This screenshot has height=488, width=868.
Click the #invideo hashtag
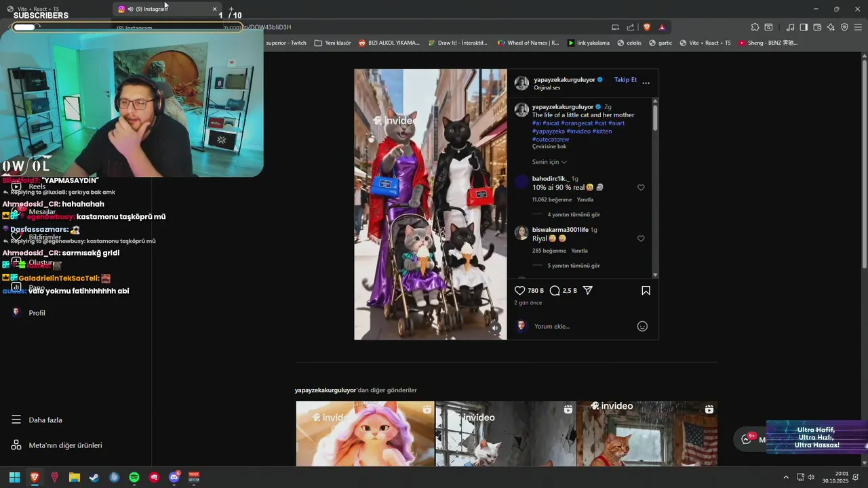[578, 131]
